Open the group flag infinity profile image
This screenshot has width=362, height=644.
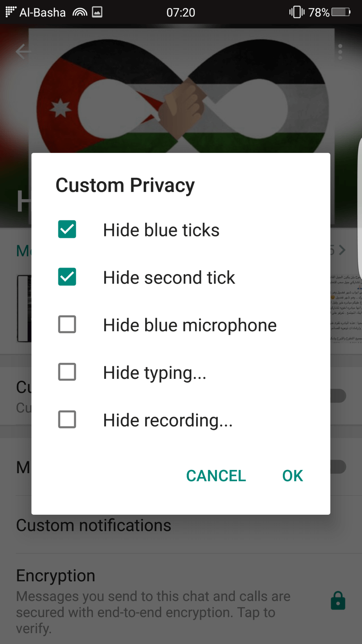tap(181, 90)
